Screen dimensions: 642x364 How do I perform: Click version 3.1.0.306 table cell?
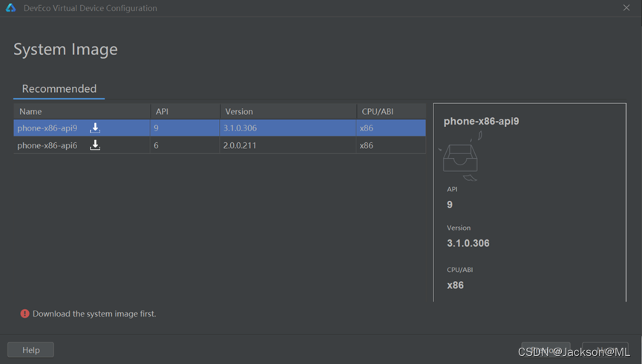click(x=288, y=128)
